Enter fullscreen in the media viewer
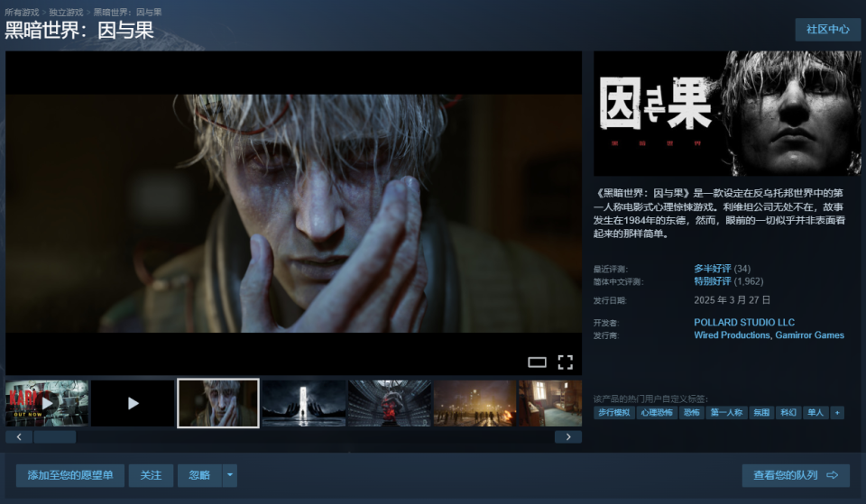The image size is (866, 504). (x=565, y=362)
